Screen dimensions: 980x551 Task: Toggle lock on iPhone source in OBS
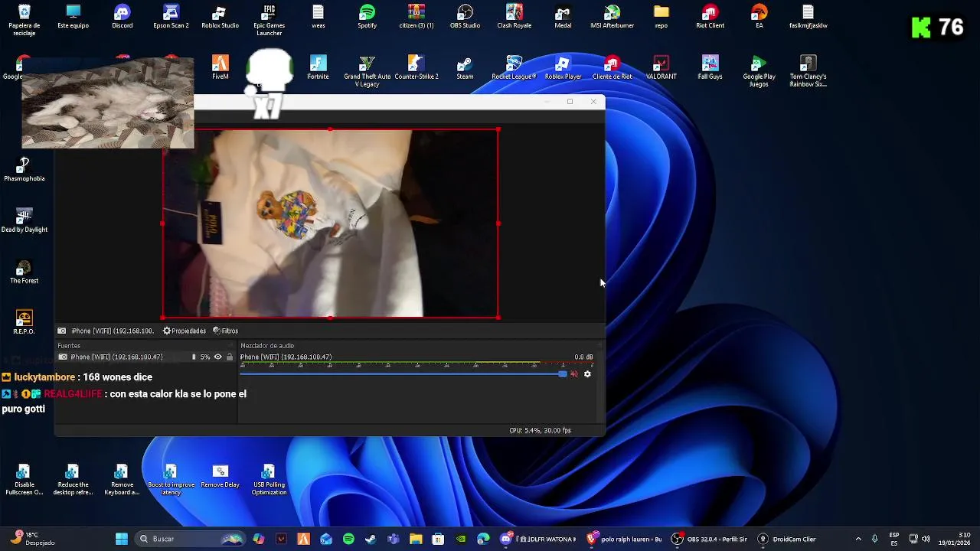coord(229,357)
